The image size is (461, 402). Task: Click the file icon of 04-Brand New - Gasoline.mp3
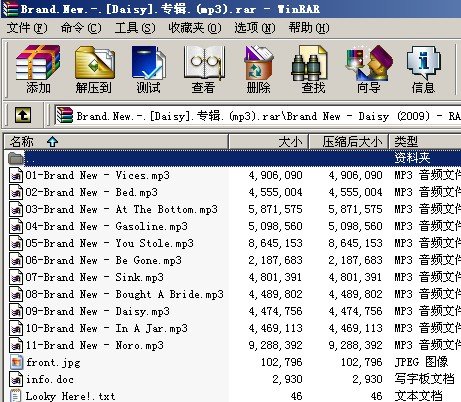click(x=16, y=226)
